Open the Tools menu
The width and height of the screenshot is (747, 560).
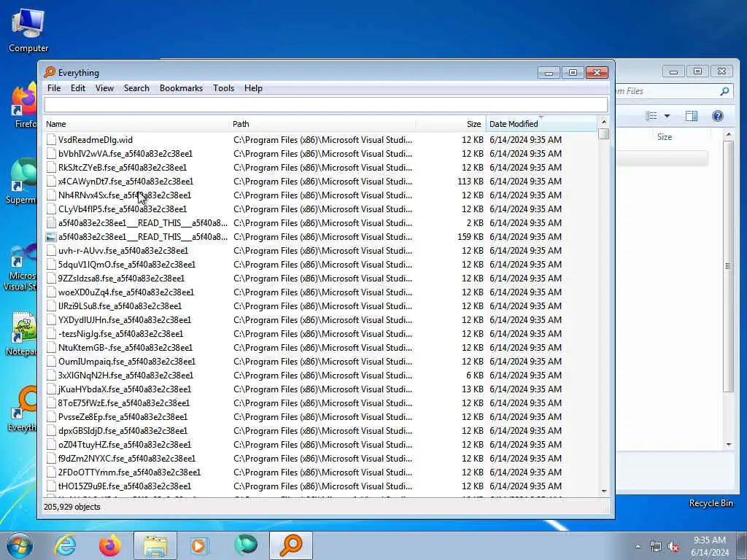(x=223, y=88)
